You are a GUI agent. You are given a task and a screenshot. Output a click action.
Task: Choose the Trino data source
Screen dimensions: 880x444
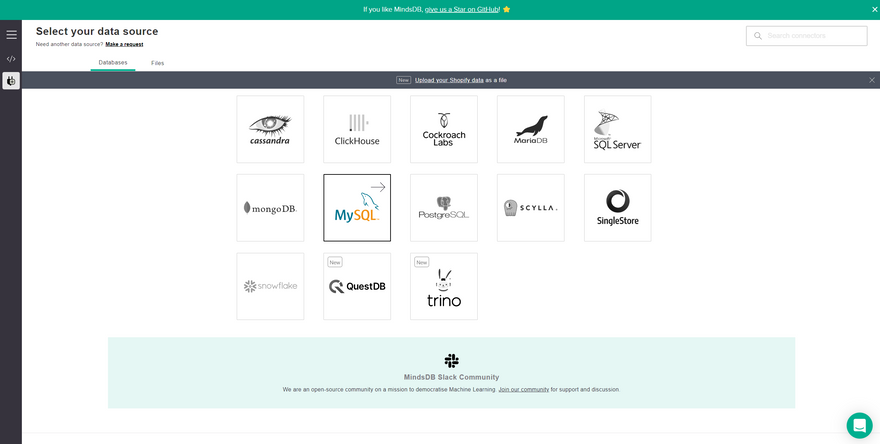click(444, 286)
